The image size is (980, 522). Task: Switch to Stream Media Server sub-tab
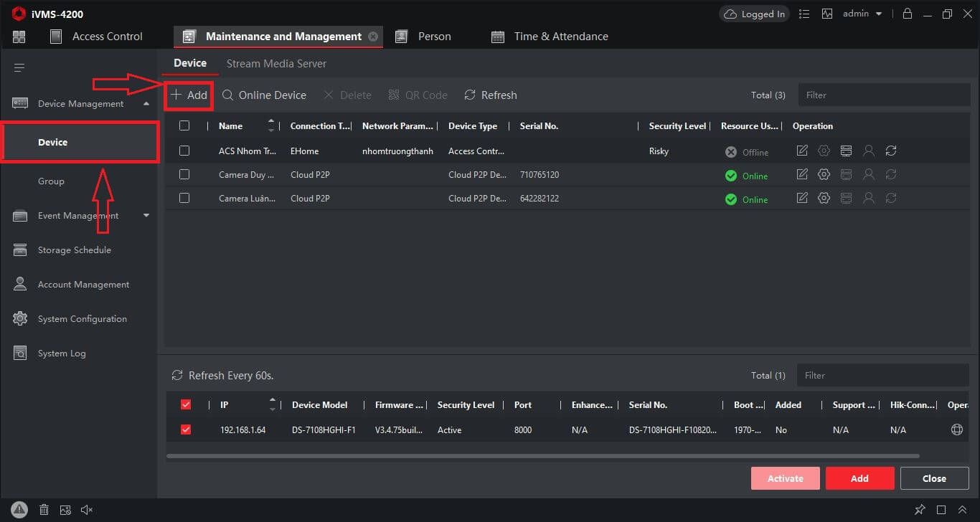coord(276,64)
